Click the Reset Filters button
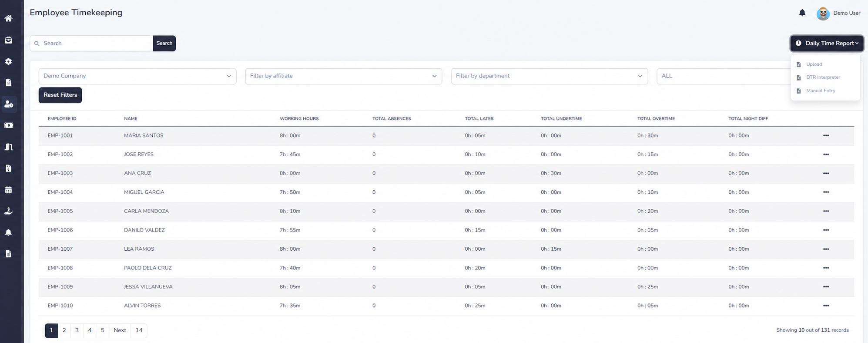 (60, 95)
